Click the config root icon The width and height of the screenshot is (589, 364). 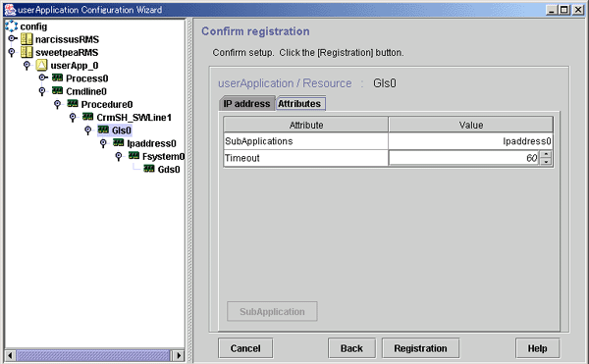coord(11,26)
